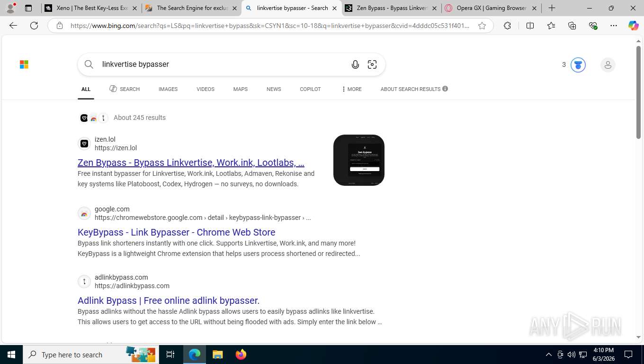View site information lock icon
The image size is (644, 364).
tap(60, 26)
